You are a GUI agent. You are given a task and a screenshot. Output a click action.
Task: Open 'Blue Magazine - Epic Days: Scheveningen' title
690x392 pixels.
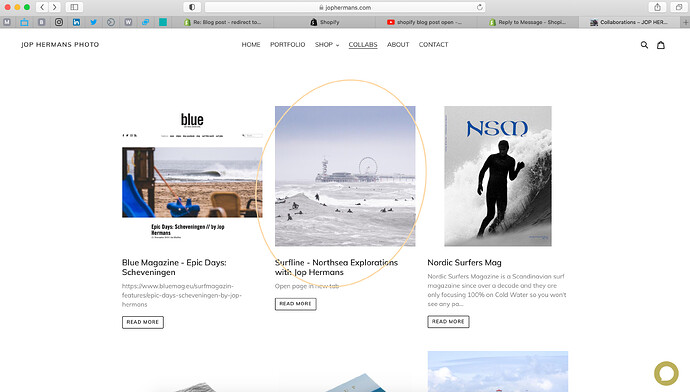point(174,267)
